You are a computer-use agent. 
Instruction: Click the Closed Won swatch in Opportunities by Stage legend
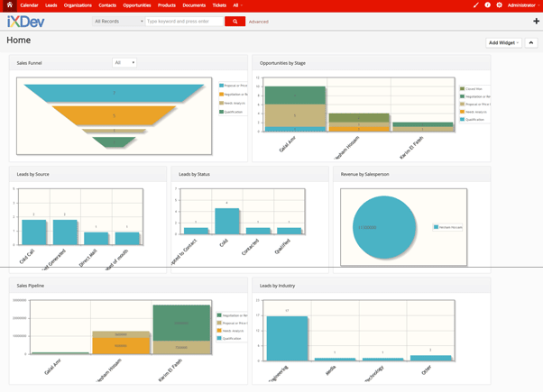pos(462,88)
